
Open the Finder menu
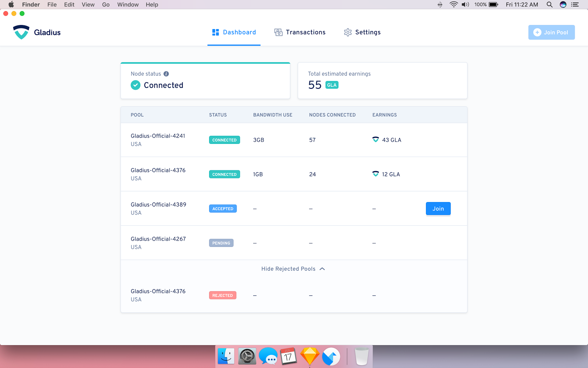click(x=31, y=4)
